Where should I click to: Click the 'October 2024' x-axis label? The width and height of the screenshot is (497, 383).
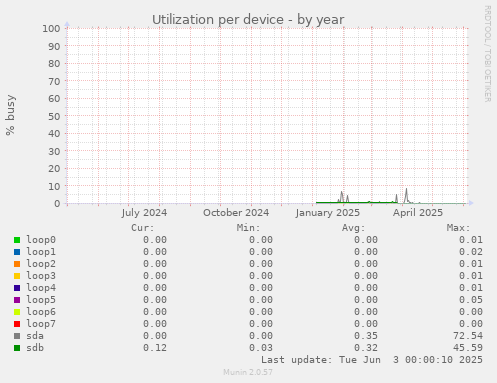click(236, 213)
